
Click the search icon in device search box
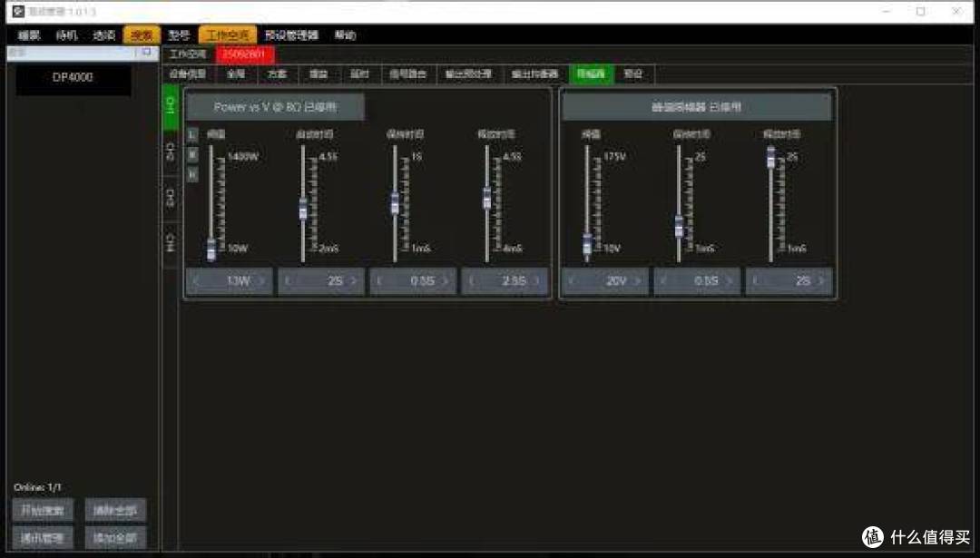[147, 53]
